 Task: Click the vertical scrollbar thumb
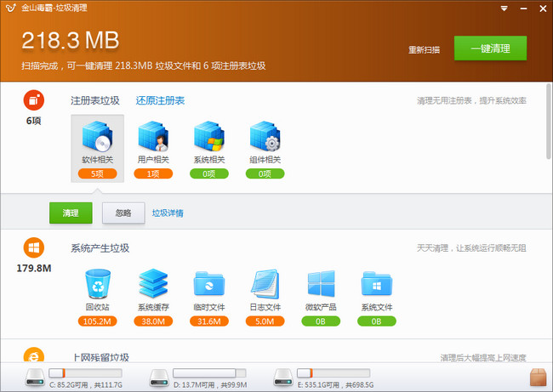tap(549, 121)
